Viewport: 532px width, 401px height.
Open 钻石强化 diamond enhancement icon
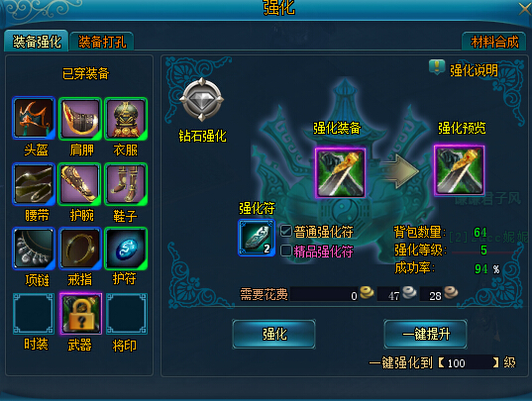(202, 99)
